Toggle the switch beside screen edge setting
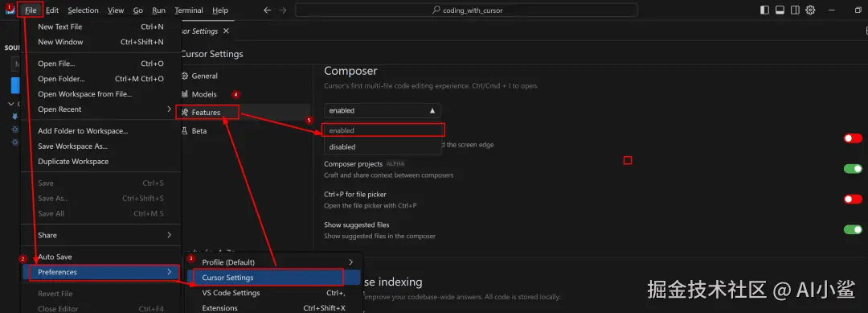868x313 pixels. (x=853, y=138)
